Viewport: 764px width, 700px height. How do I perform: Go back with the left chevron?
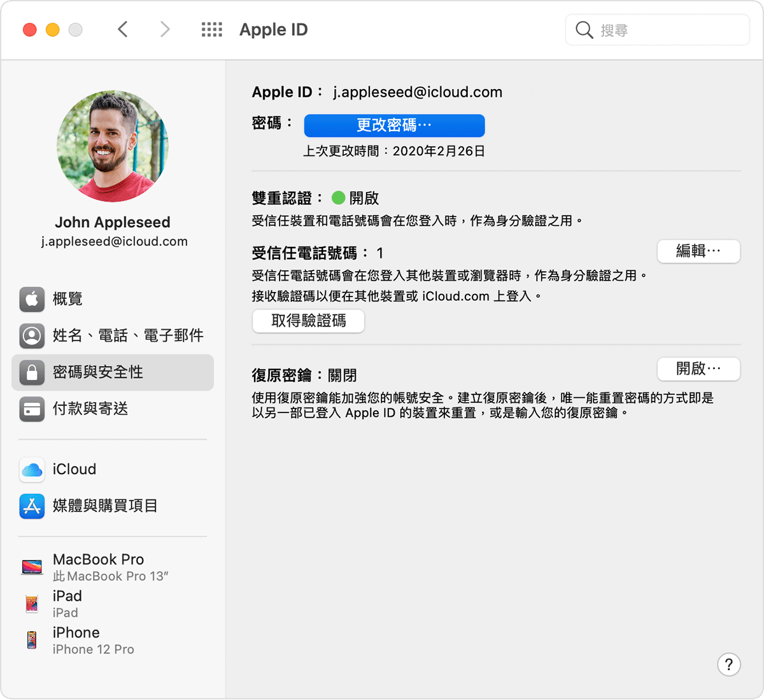123,29
